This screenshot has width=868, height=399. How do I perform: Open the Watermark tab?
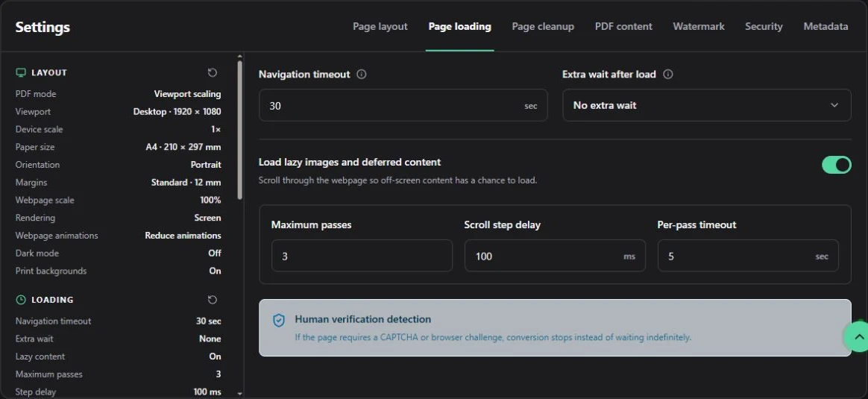(x=699, y=27)
